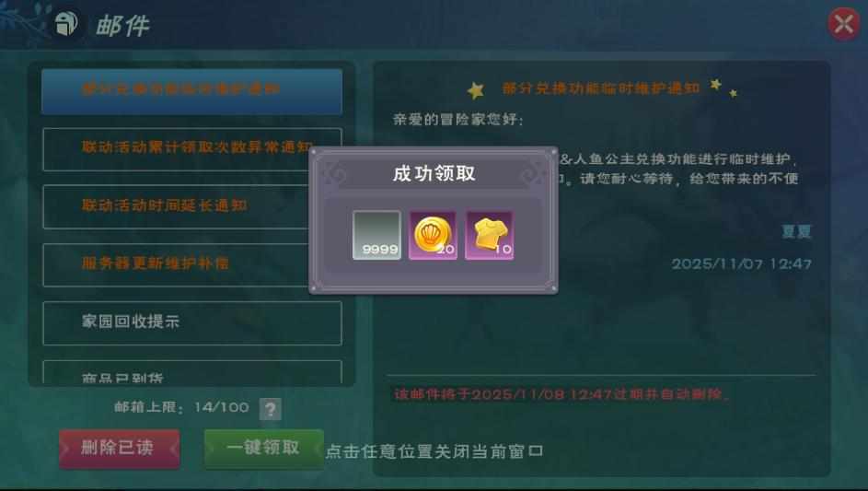The image size is (868, 491).
Task: Click the sender name 夏夏
Action: 796,231
